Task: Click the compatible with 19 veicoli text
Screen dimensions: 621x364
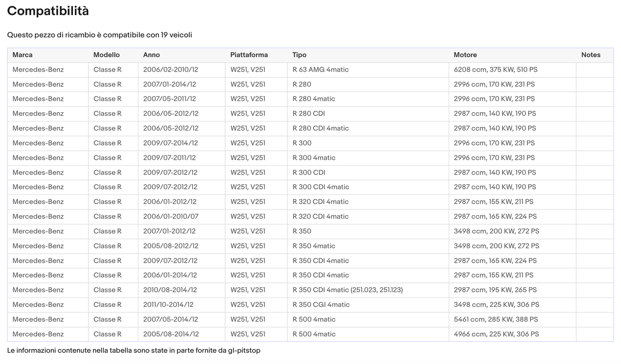Action: point(99,35)
